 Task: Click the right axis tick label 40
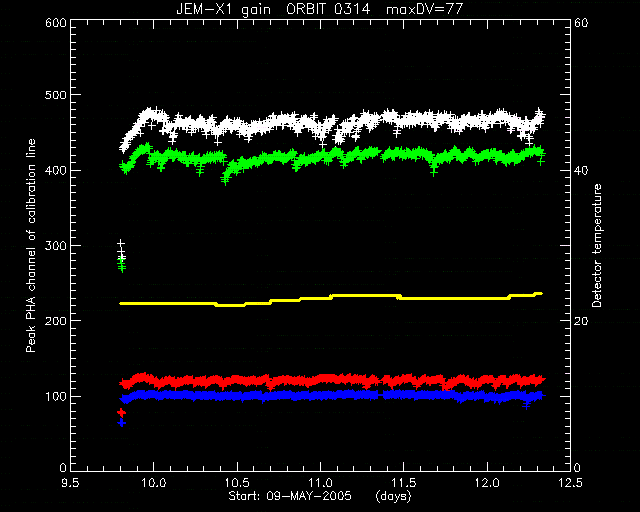(x=581, y=170)
